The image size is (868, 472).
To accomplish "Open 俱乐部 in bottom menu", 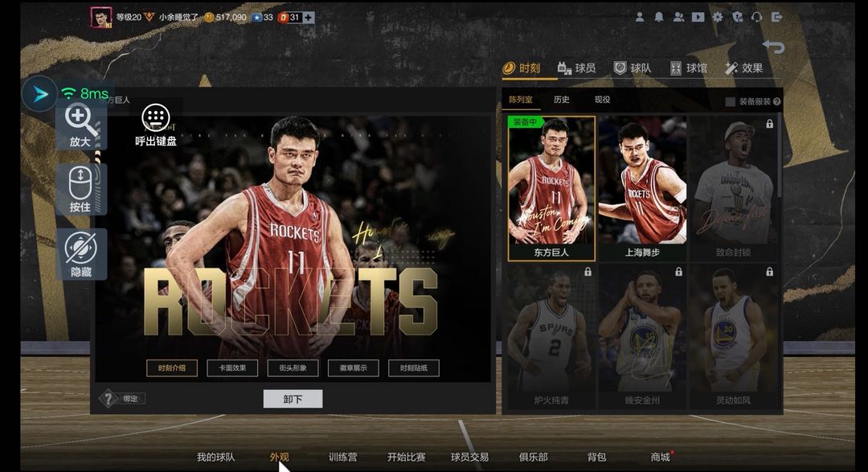I will coord(533,457).
